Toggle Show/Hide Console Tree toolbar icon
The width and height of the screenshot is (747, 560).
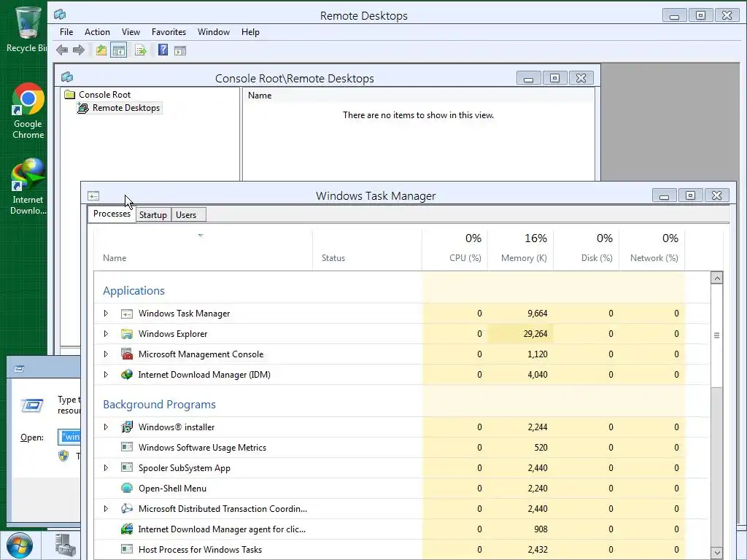coord(119,50)
